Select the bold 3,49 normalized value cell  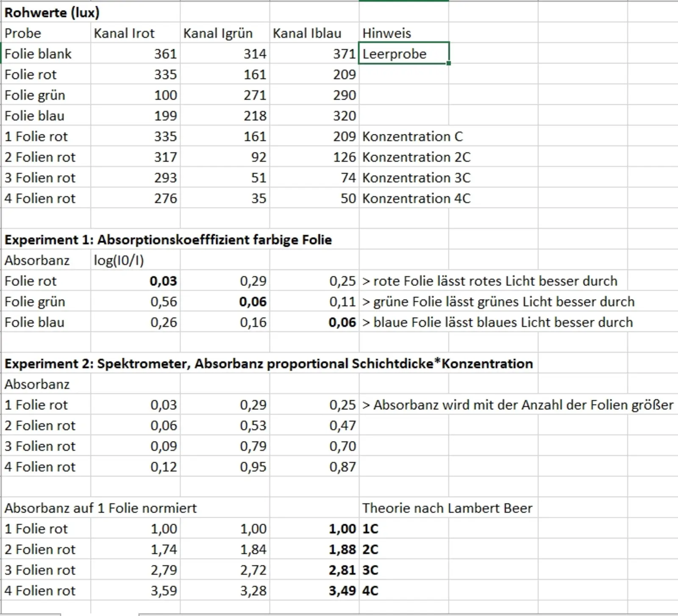tap(342, 591)
